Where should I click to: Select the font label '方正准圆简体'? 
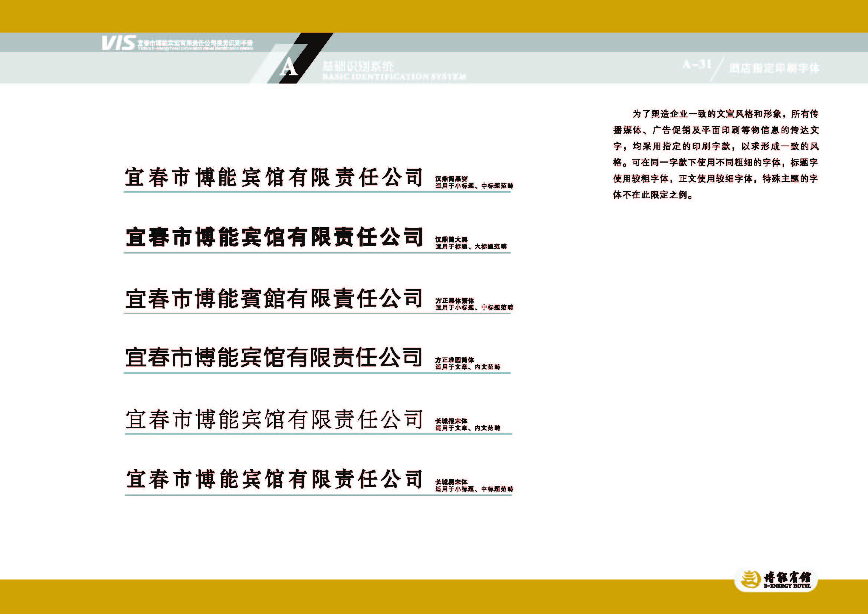[455, 360]
